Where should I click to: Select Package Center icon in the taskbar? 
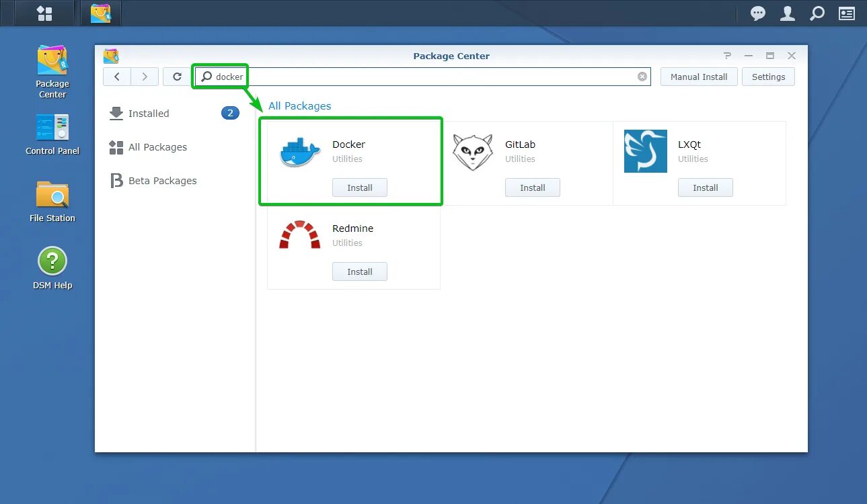click(x=100, y=13)
